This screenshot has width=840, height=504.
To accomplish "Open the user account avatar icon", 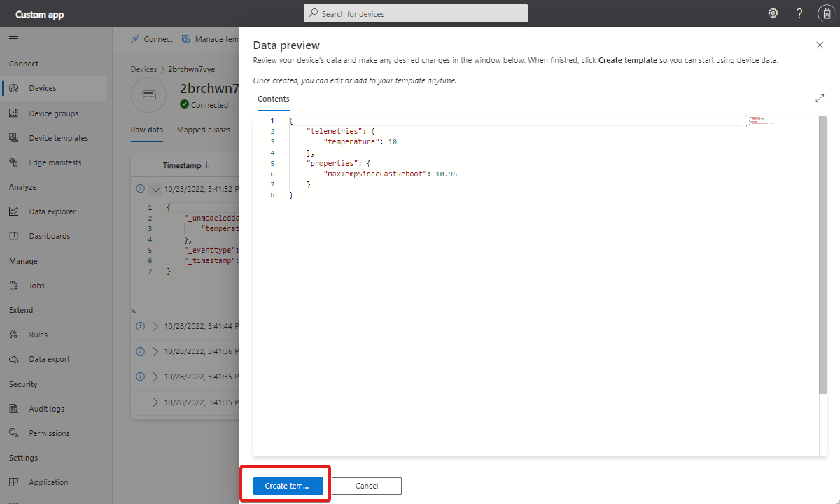I will coord(825,13).
